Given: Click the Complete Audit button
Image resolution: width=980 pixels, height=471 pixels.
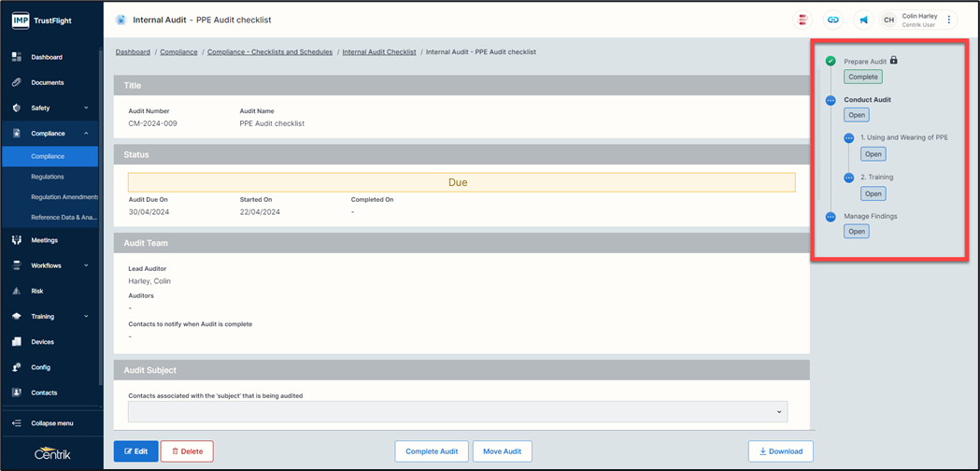Looking at the screenshot, I should [x=432, y=451].
